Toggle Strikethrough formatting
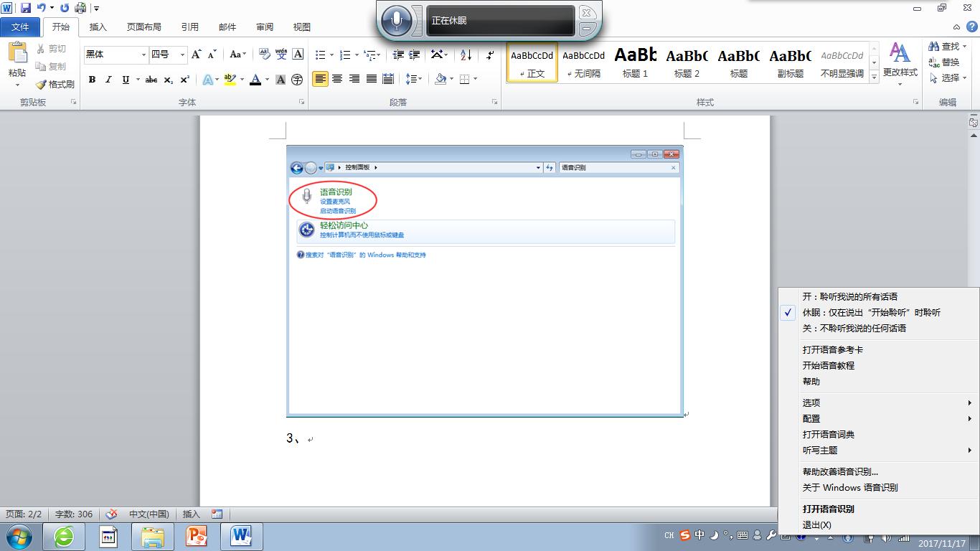This screenshot has height=551, width=980. [151, 80]
